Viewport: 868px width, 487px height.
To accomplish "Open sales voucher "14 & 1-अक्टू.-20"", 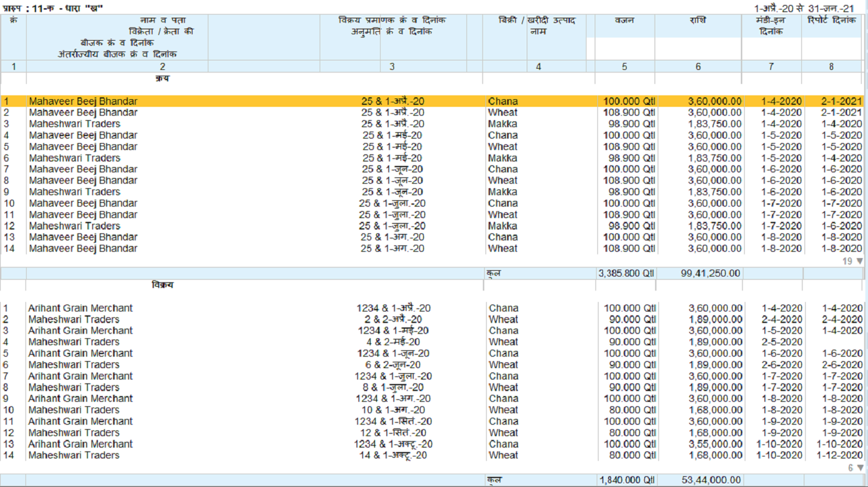I will pyautogui.click(x=394, y=455).
